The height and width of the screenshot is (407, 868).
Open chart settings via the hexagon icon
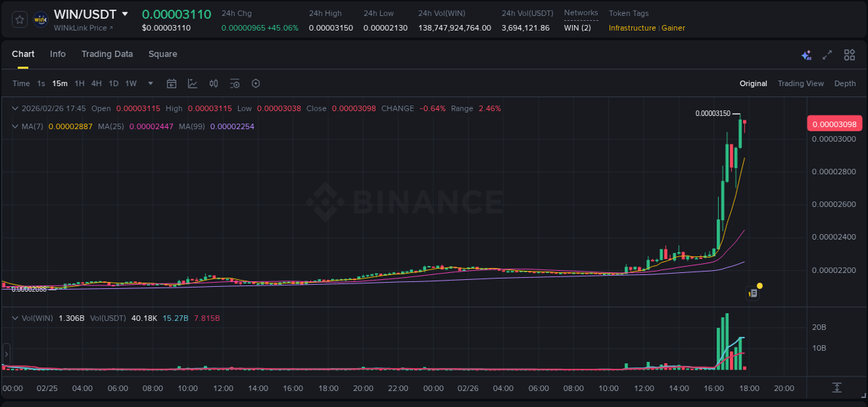tap(255, 83)
